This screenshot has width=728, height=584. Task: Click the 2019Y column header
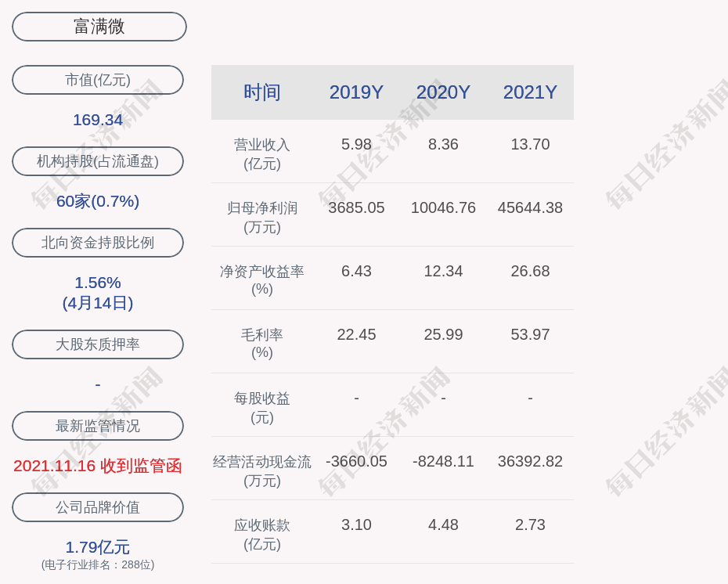[x=357, y=92]
